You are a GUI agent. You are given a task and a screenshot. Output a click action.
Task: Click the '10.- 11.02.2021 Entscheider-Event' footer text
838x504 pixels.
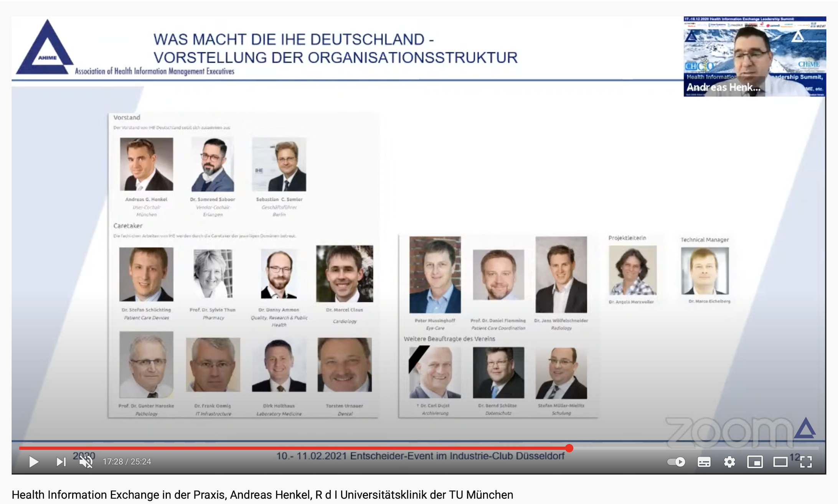(420, 456)
